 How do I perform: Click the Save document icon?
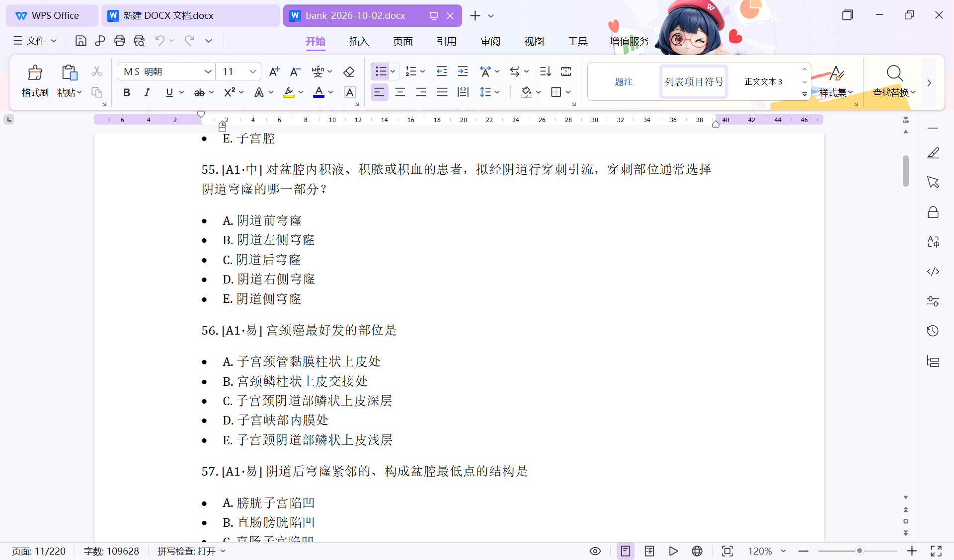80,41
